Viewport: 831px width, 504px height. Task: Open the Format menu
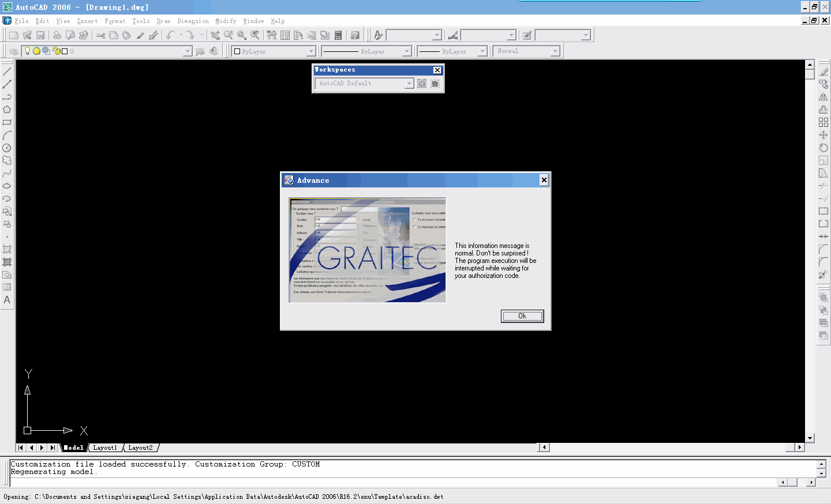tap(115, 21)
